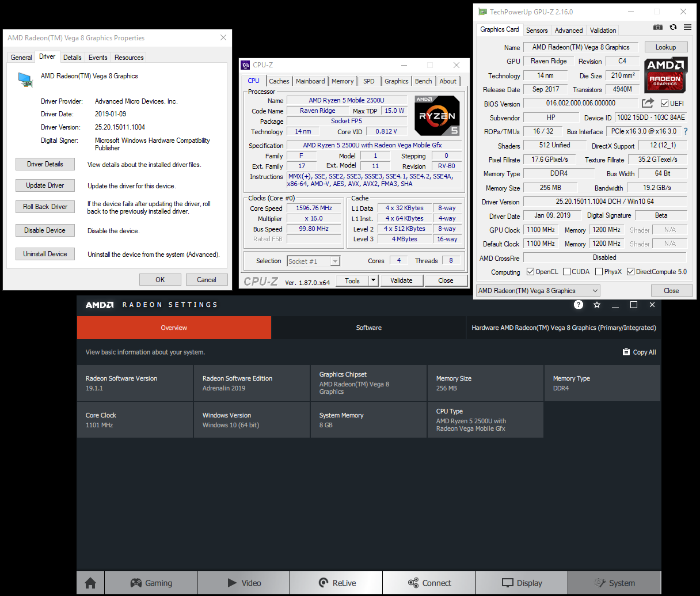Toggle the CUDA checkbox
The height and width of the screenshot is (596, 700).
(x=566, y=272)
